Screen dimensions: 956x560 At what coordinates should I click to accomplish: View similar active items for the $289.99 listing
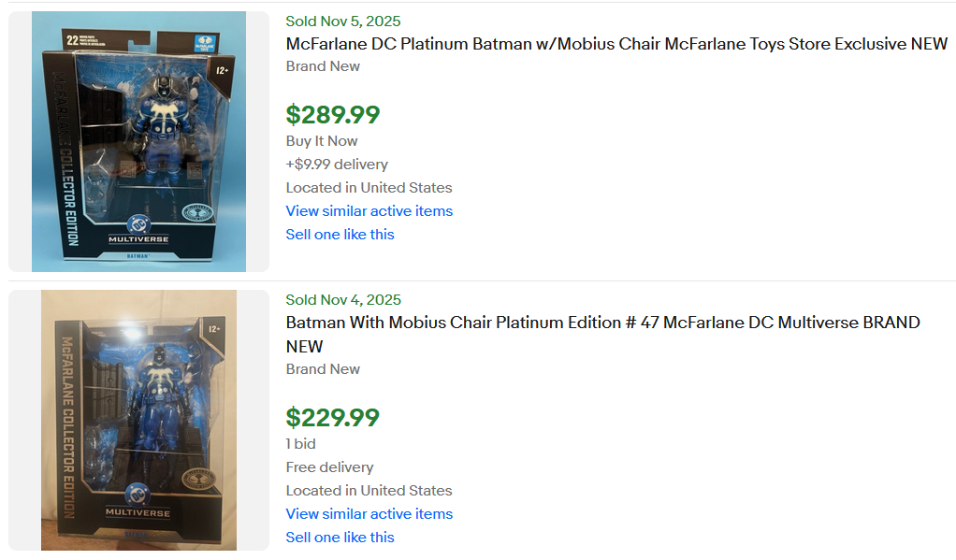pyautogui.click(x=369, y=211)
